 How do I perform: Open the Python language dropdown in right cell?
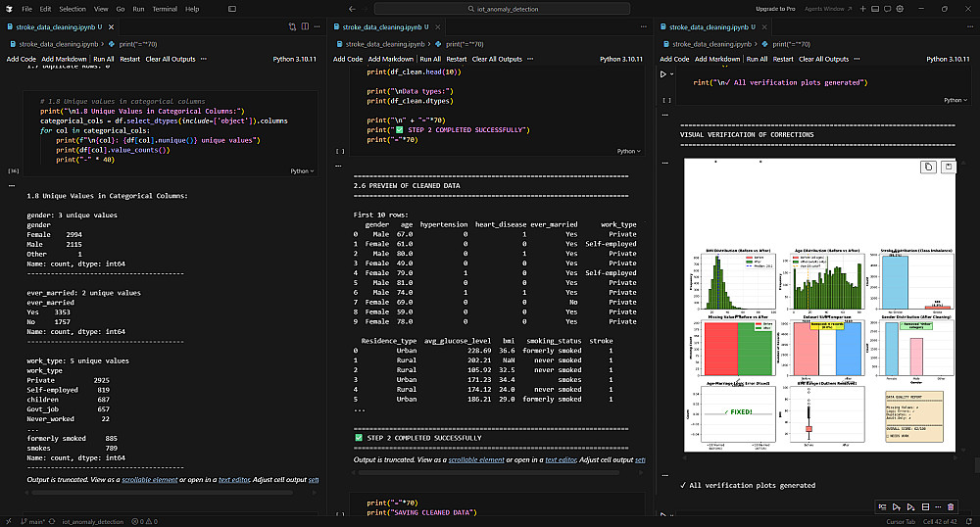click(x=954, y=100)
